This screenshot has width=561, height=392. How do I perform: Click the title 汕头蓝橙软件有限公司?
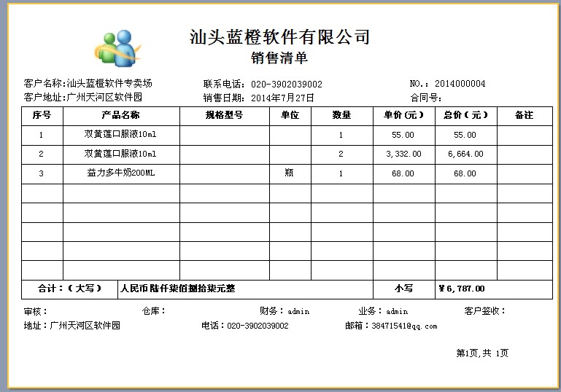pyautogui.click(x=279, y=37)
